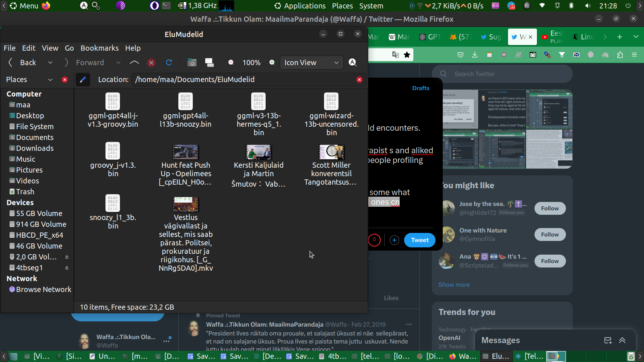Screen dimensions: 644x362
Task: Eject the 4tbseg1 volume
Action: coord(67,268)
